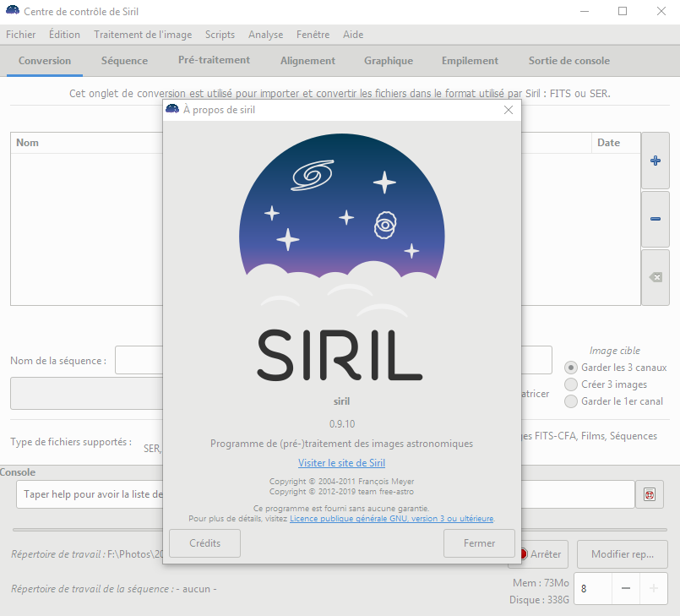
Task: Increase thread count with plus stepper
Action: [x=654, y=588]
